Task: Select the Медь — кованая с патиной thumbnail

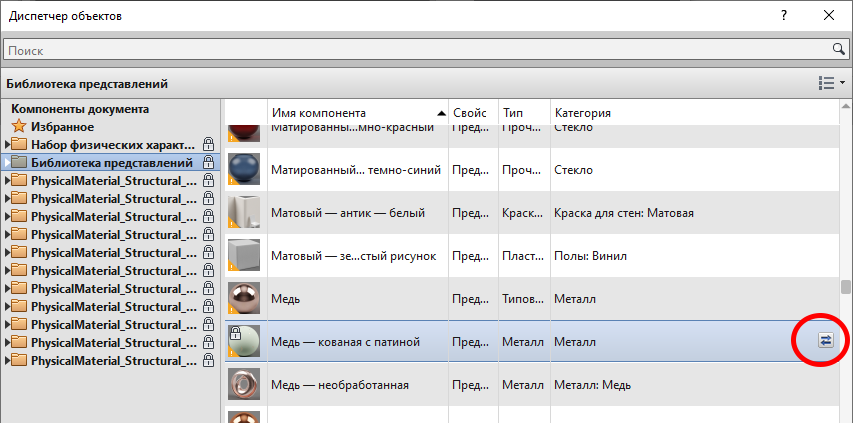Action: (x=244, y=341)
